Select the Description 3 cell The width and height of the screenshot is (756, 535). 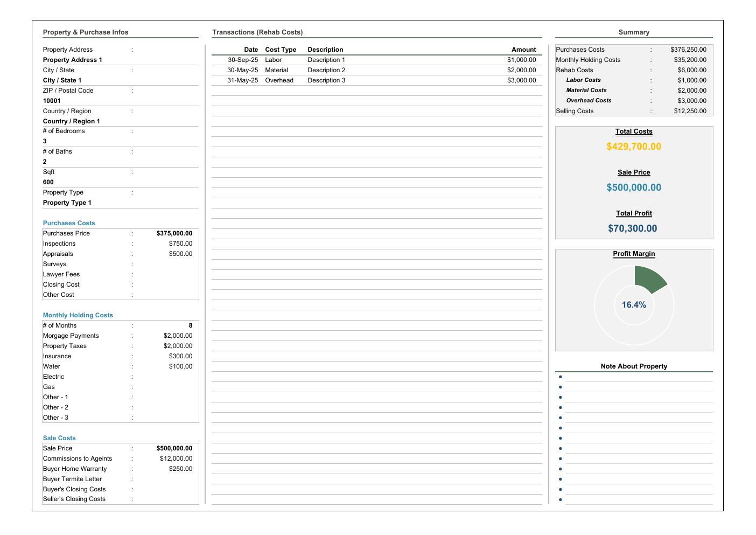326,80
